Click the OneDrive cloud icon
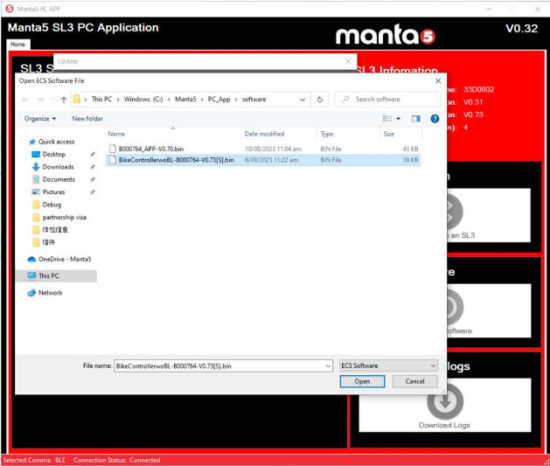The image size is (550, 466). pos(32,259)
